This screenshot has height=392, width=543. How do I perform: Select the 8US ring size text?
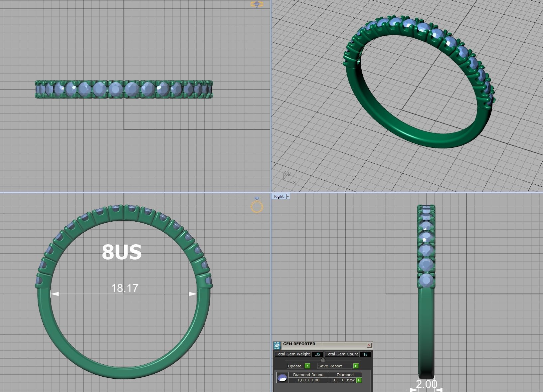(x=122, y=252)
